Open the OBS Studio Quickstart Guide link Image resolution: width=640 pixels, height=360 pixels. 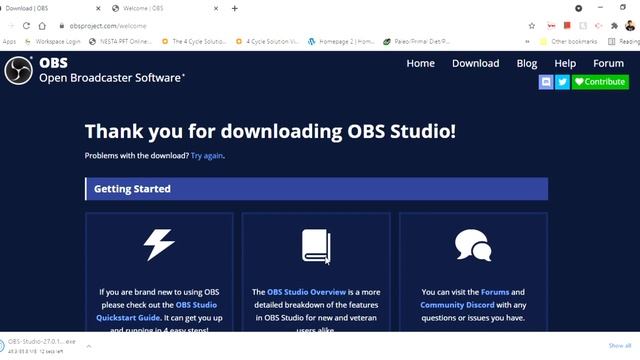pyautogui.click(x=157, y=311)
